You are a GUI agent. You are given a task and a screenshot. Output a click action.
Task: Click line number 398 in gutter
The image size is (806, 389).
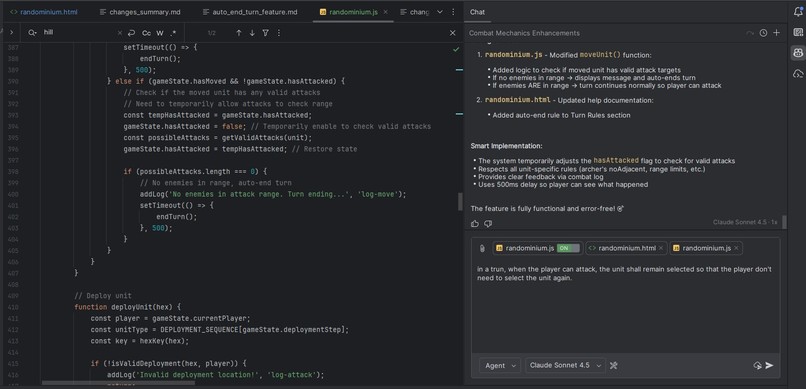(13, 172)
